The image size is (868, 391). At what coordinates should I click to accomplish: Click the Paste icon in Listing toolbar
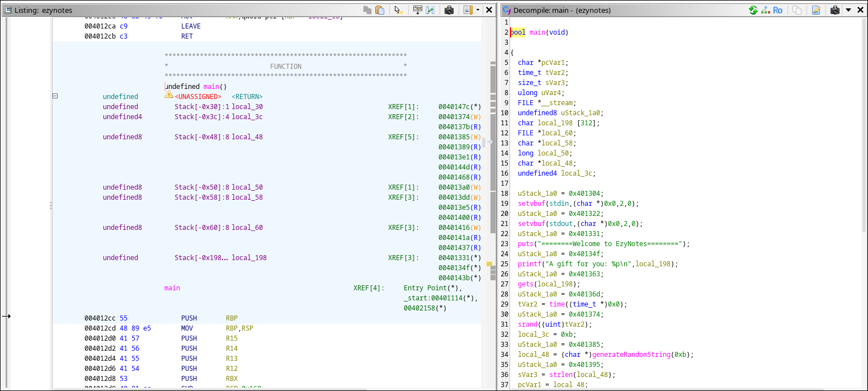click(x=380, y=10)
